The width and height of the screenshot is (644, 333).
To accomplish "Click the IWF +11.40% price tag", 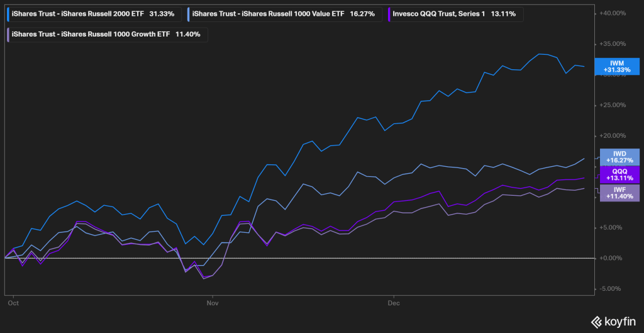I will (619, 193).
